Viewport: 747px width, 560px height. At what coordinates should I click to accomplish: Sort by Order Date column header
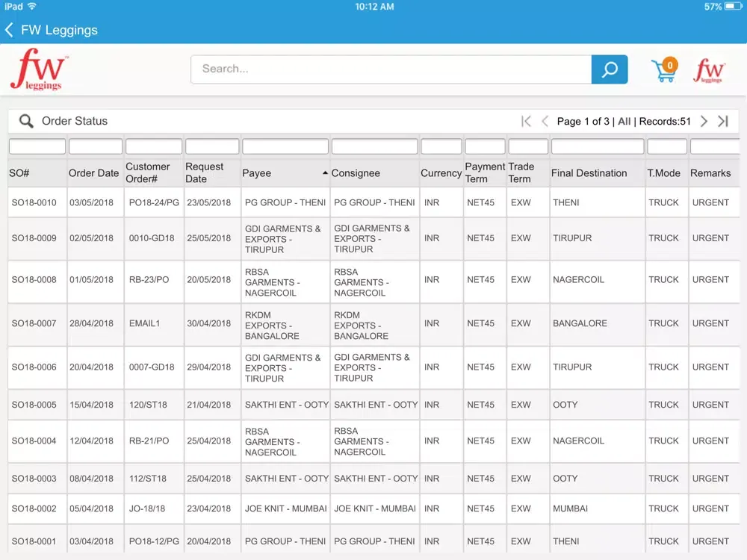pos(93,173)
